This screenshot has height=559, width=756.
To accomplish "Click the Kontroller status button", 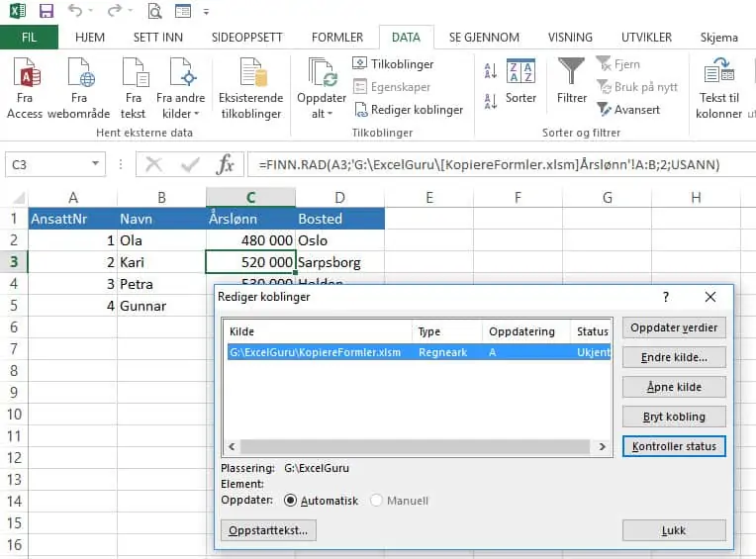I will pyautogui.click(x=674, y=446).
